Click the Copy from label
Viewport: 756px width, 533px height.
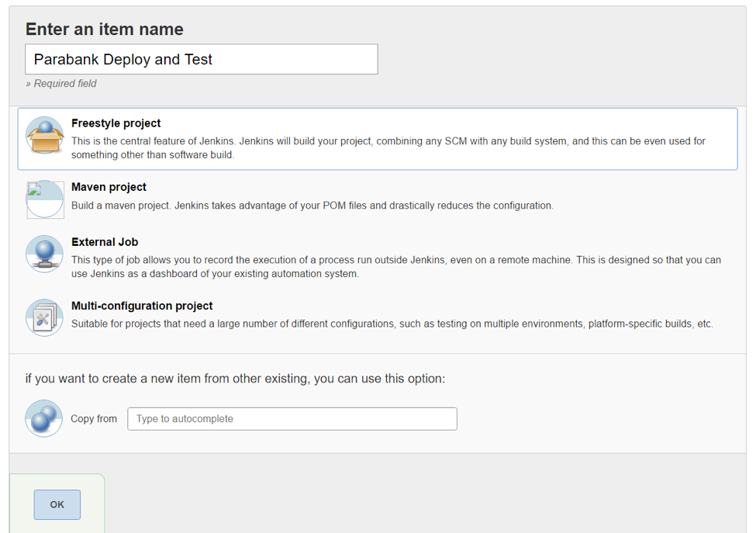pos(94,419)
